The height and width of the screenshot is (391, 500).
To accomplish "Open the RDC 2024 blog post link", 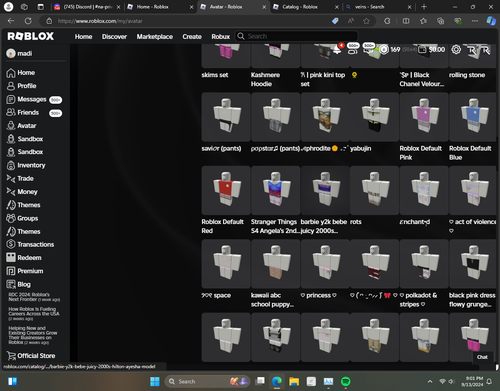I will pos(34,297).
